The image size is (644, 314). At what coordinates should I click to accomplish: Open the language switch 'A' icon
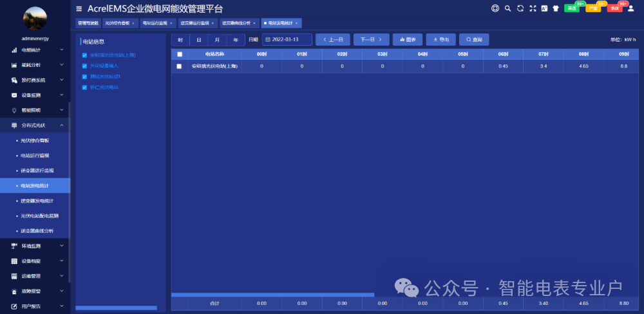coord(544,8)
